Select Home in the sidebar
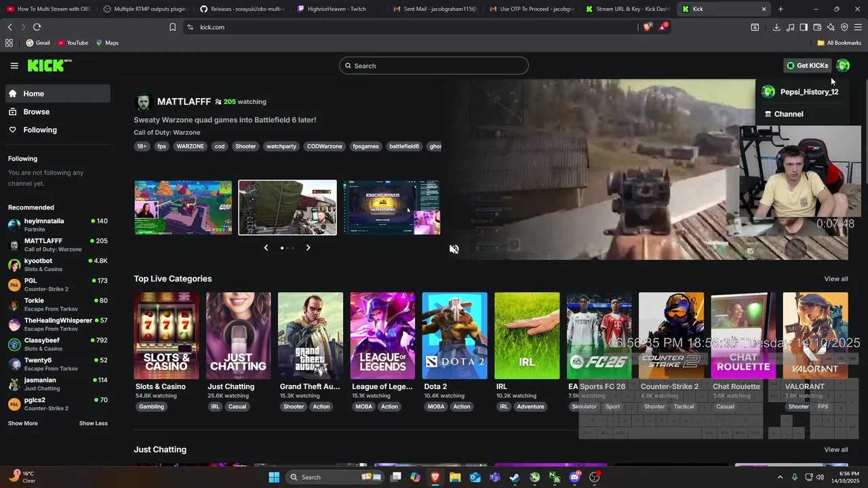 pos(58,94)
